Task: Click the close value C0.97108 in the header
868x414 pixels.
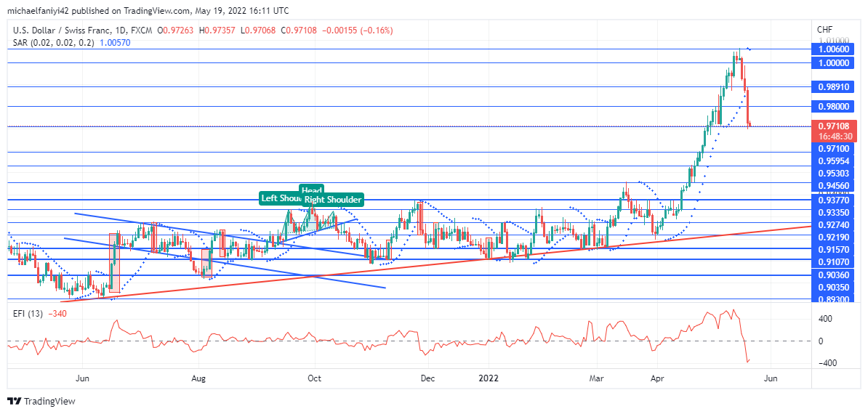Action: (x=299, y=31)
